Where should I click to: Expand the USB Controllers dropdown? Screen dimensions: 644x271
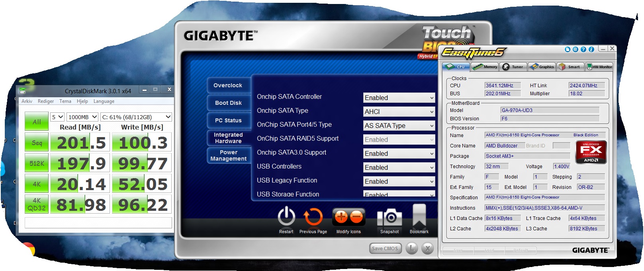pyautogui.click(x=399, y=167)
